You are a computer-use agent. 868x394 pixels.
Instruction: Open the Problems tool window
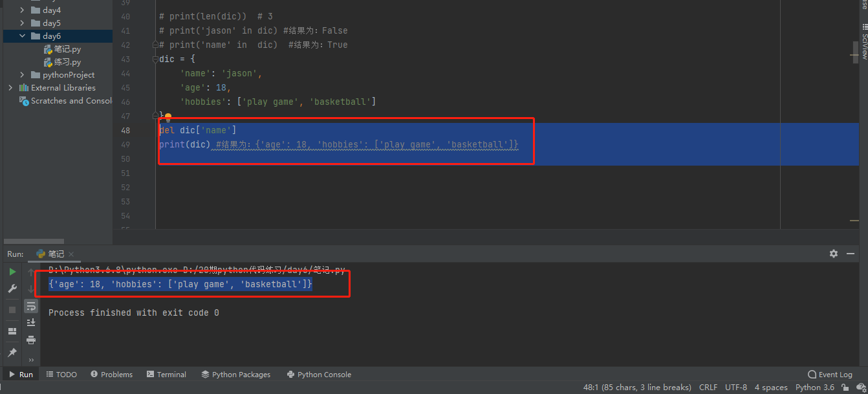pyautogui.click(x=112, y=374)
